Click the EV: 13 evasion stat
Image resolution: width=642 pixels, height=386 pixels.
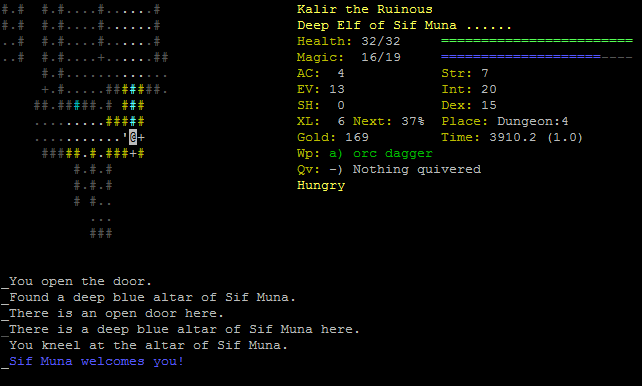coord(321,89)
